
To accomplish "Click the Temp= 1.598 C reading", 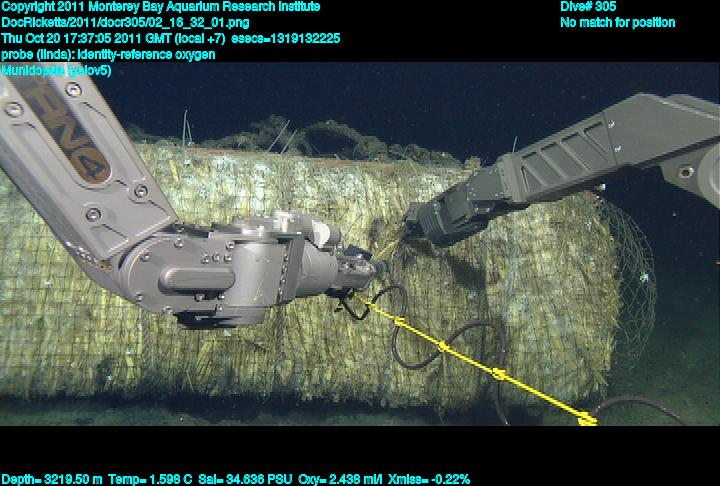I will click(150, 480).
